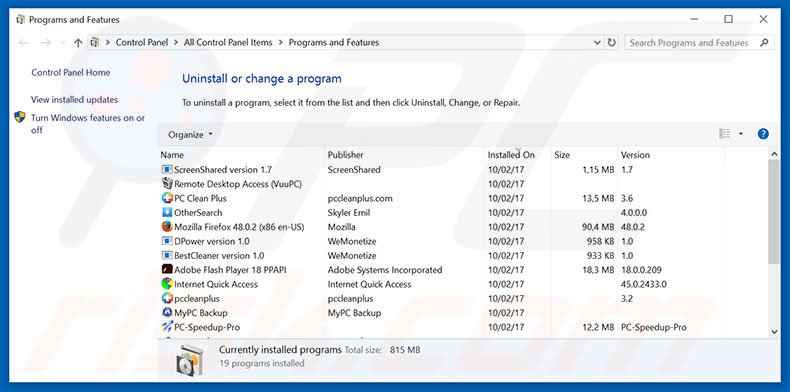Click publisher Skyler Emil cell
Image resolution: width=790 pixels, height=392 pixels.
pos(349,213)
